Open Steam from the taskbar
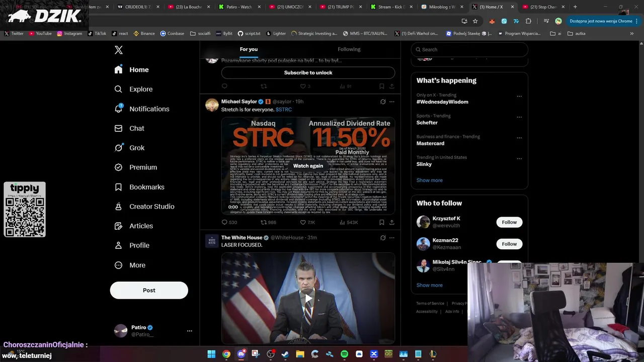 point(285,354)
